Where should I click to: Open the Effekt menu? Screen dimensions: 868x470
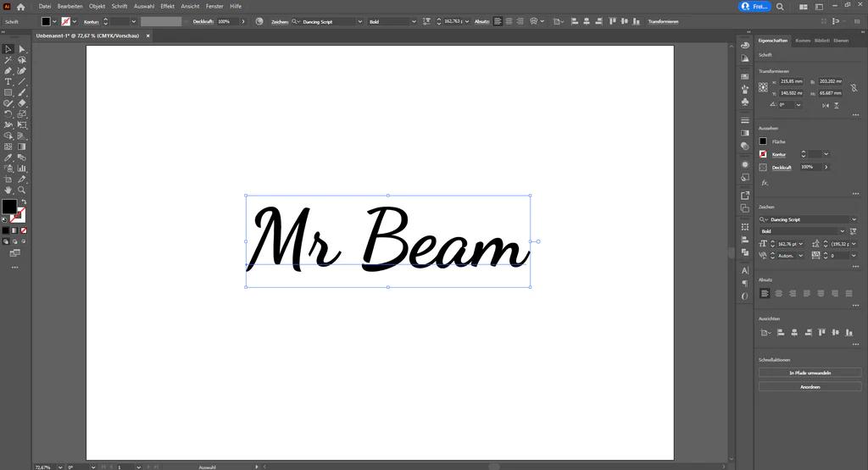[167, 7]
